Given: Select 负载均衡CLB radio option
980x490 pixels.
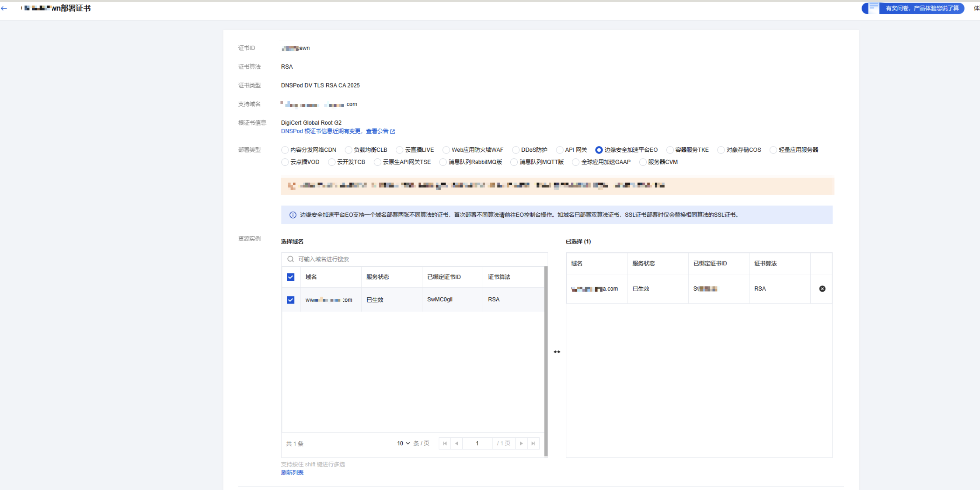Looking at the screenshot, I should click(x=348, y=150).
